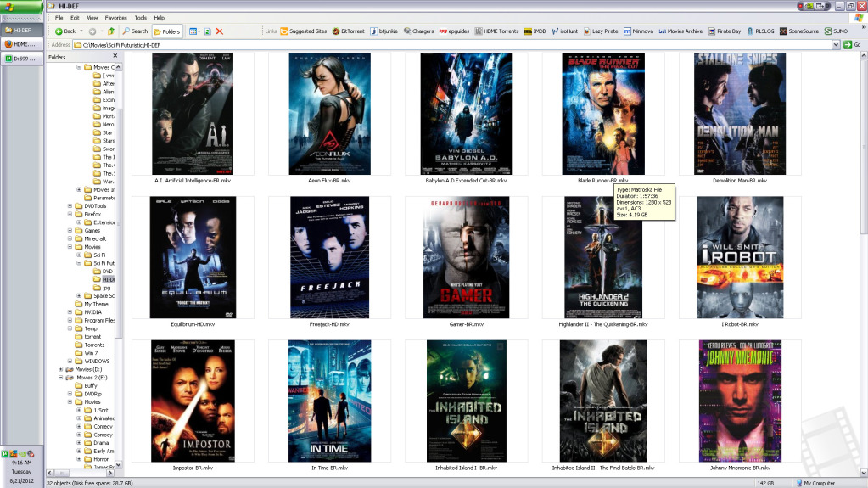
Task: Expand the NVIDIA folder node
Action: 70,312
